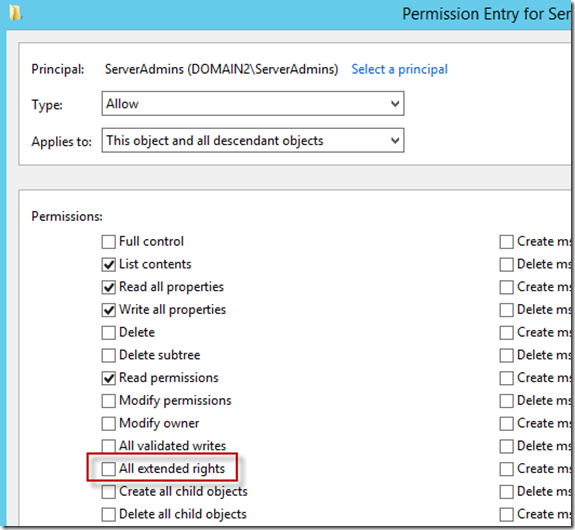Open the Select a principal link
The height and width of the screenshot is (530, 575).
(x=399, y=69)
